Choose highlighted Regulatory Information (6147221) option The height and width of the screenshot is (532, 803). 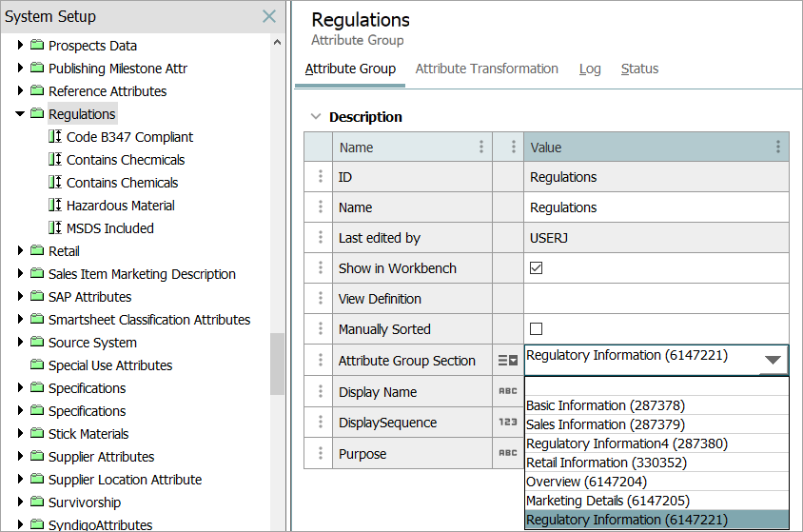coord(657,520)
